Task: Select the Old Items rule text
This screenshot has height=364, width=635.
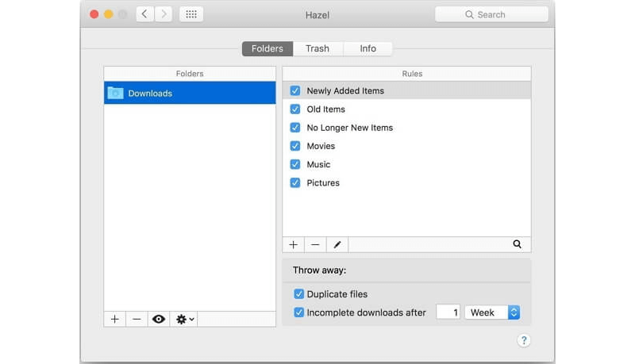Action: pyautogui.click(x=326, y=109)
